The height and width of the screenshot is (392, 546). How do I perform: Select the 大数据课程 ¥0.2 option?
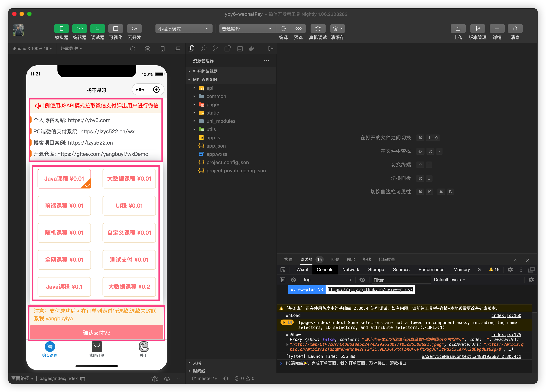[129, 287]
